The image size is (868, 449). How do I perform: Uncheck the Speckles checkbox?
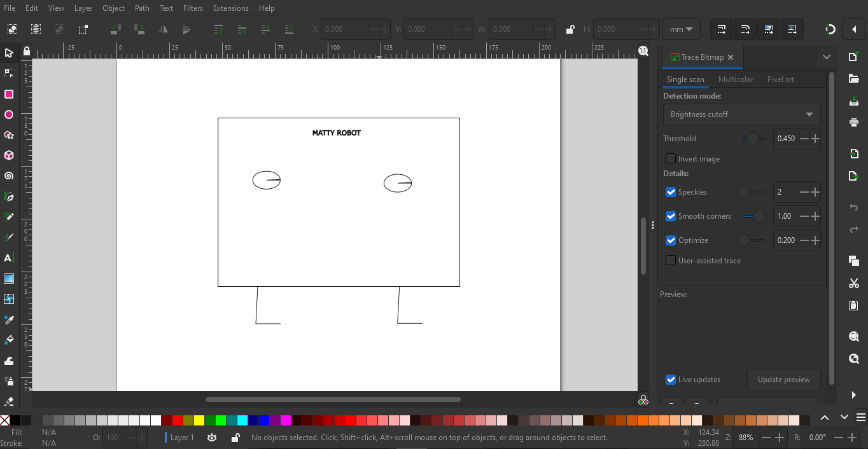point(671,192)
